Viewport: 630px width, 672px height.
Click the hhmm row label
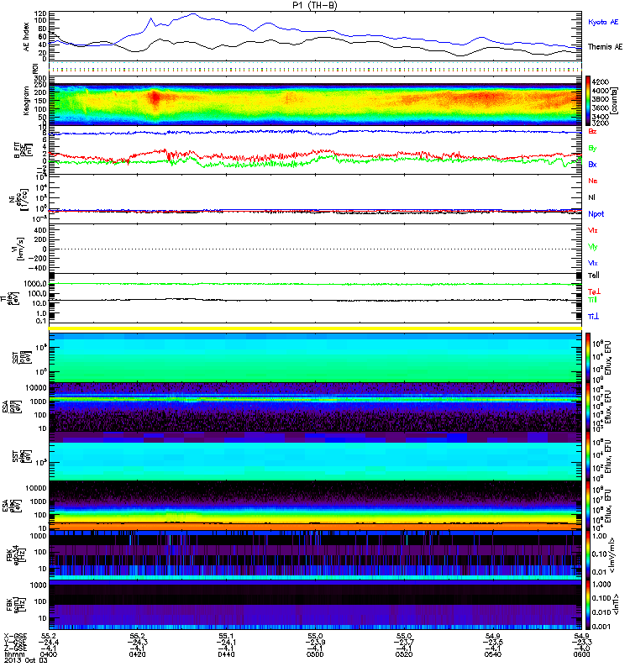14,654
